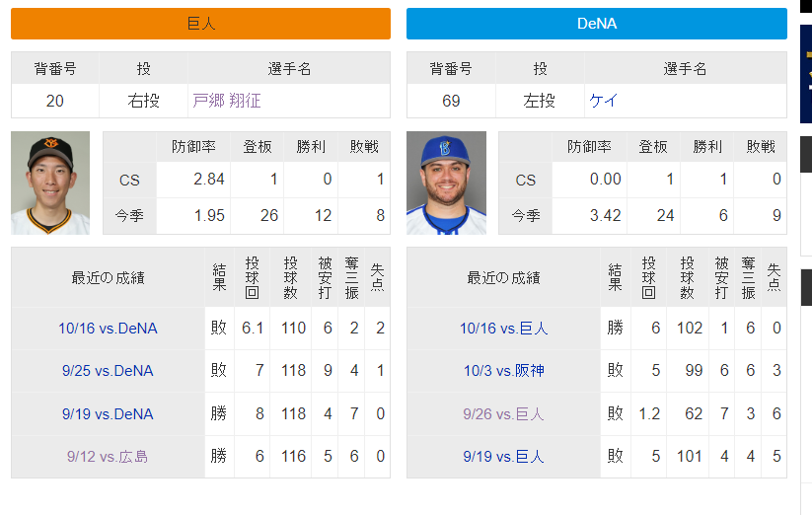Open DeNA 10/16 vs.巨人 game link
This screenshot has height=515, width=812.
[503, 329]
